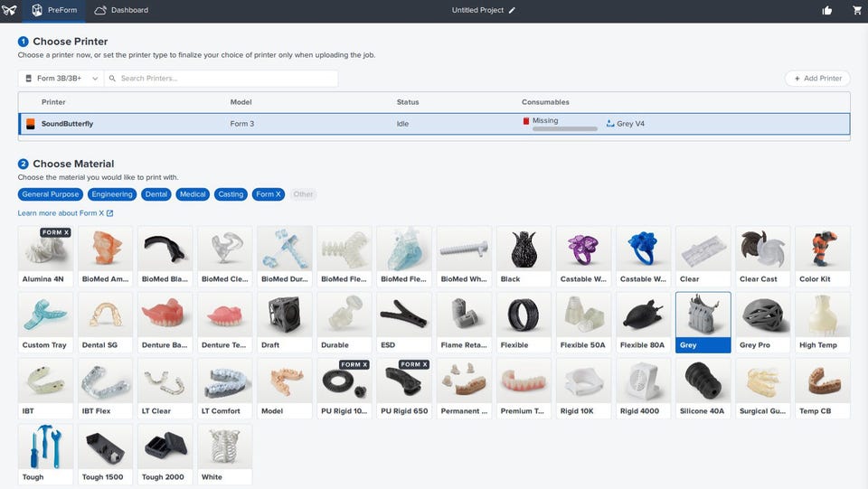The image size is (868, 489).
Task: Pick the Tough material with tools
Action: (45, 455)
